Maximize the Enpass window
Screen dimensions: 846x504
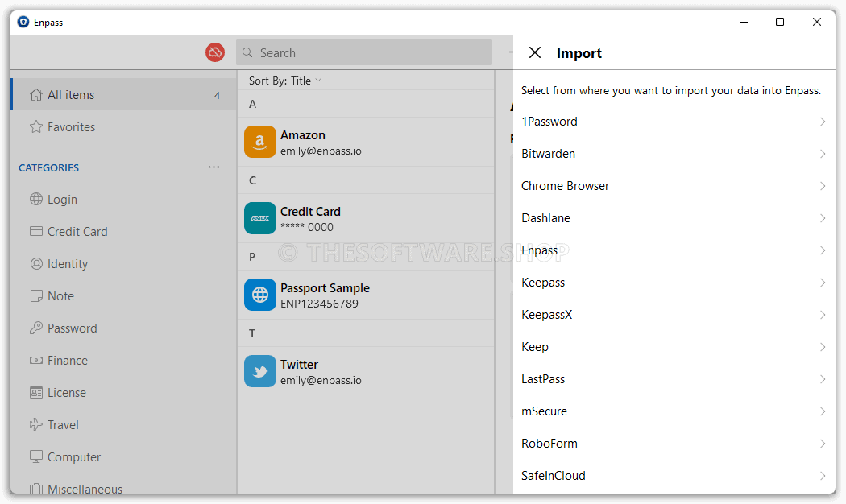point(780,22)
